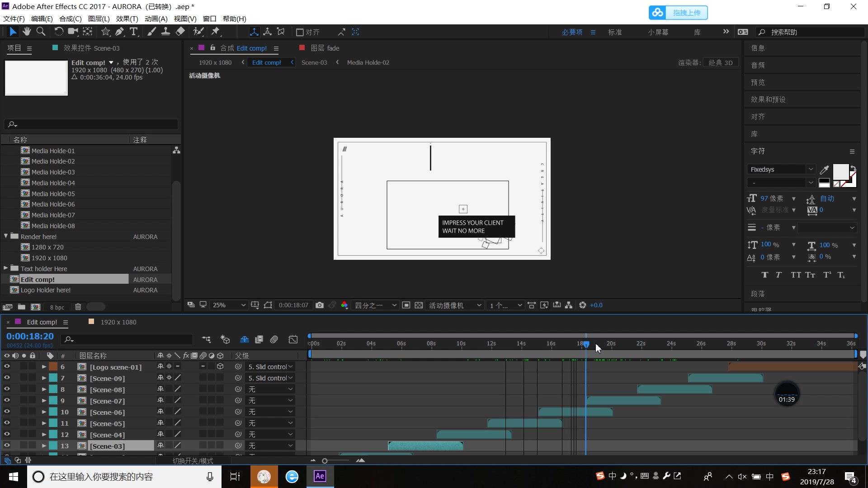
Task: Select the Hand tool in toolbar
Action: [27, 32]
